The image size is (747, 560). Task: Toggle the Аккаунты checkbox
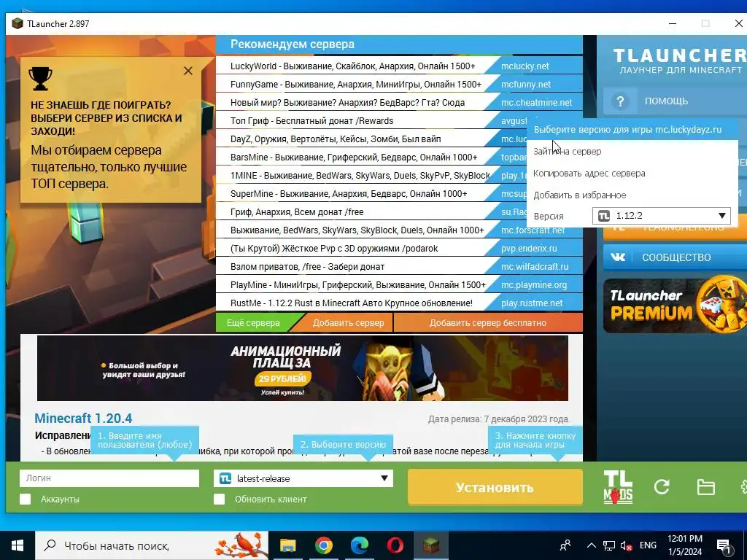click(26, 499)
